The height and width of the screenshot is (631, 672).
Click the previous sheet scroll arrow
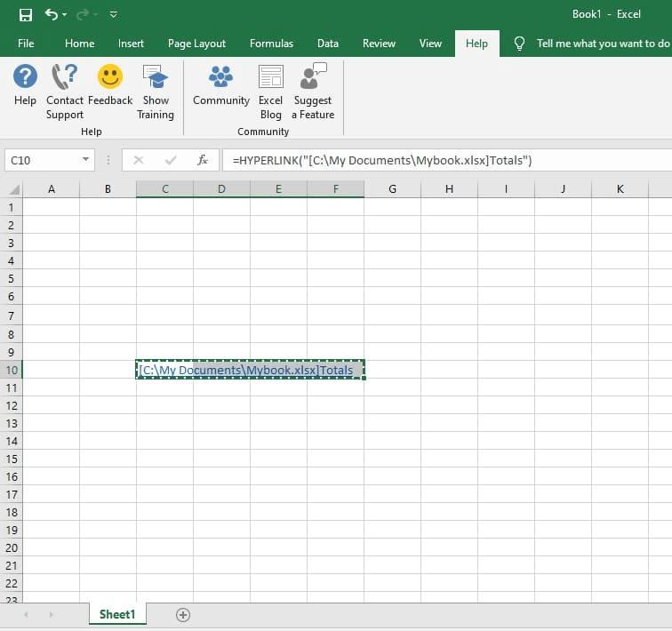(x=26, y=615)
